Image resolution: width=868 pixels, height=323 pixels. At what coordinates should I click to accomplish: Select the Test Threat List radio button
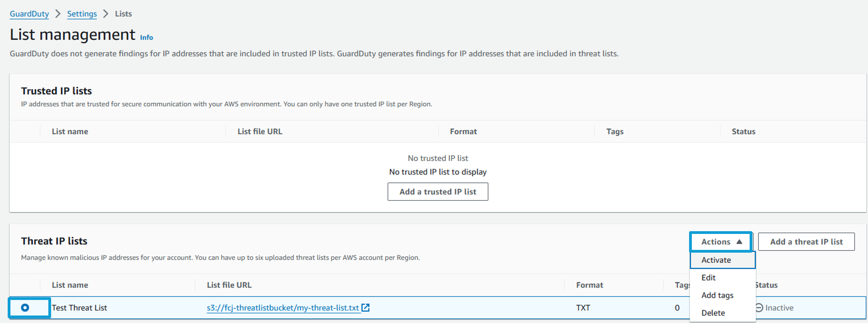[x=25, y=307]
